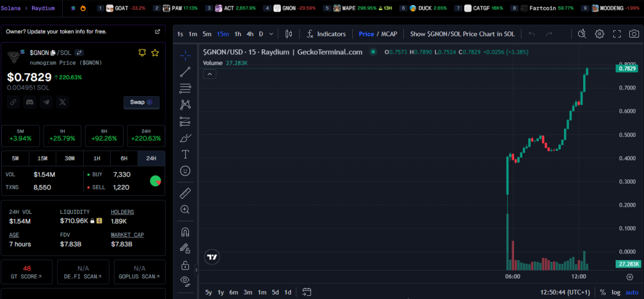The width and height of the screenshot is (644, 299).
Task: Add $GNON to favorites with the star
Action: [155, 52]
